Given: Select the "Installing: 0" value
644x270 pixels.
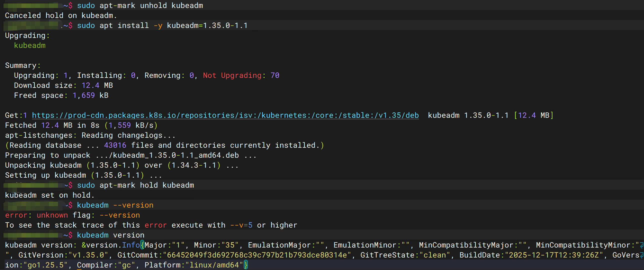Looking at the screenshot, I should 106,75.
